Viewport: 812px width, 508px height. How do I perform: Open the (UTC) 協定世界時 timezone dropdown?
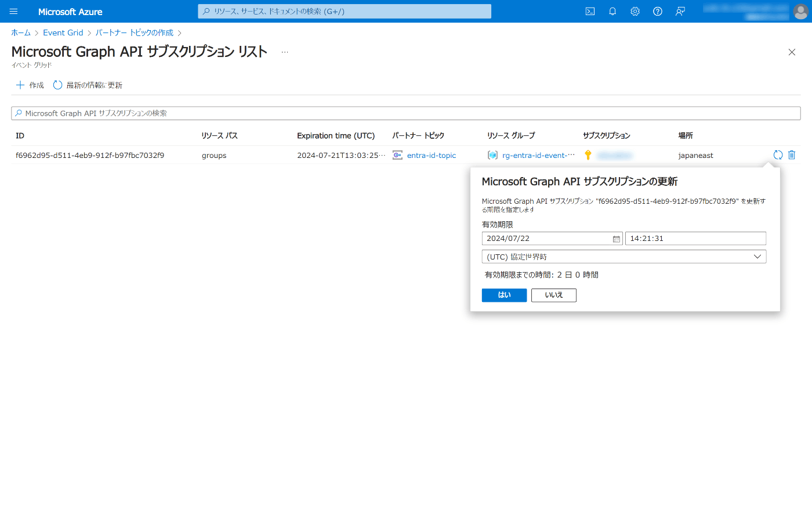(x=624, y=257)
